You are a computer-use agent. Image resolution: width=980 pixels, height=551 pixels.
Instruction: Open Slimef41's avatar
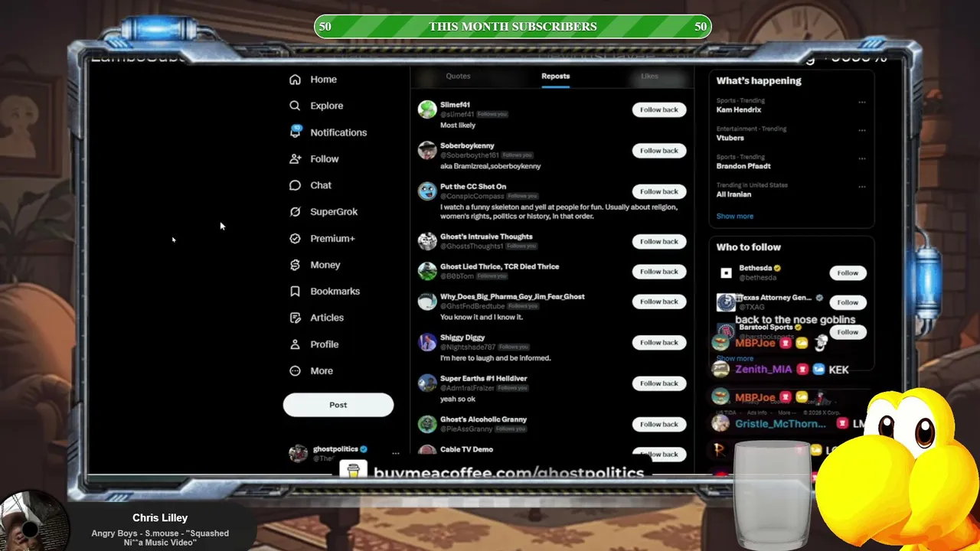click(x=427, y=109)
